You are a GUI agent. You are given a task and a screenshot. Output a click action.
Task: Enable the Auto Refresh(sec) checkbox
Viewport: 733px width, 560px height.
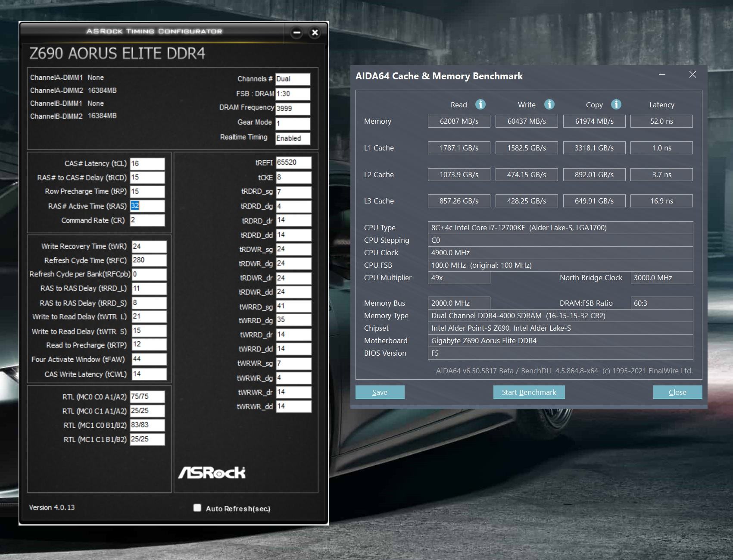coord(197,508)
